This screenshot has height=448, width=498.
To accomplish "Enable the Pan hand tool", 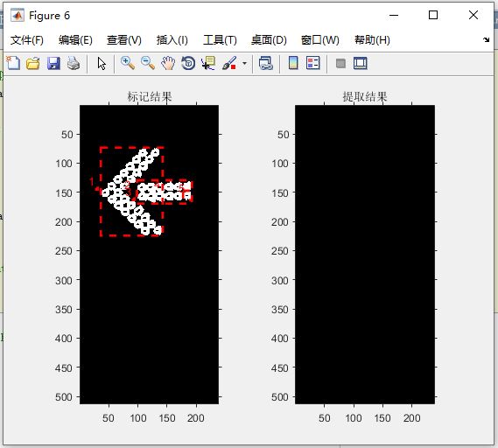I will pos(168,63).
